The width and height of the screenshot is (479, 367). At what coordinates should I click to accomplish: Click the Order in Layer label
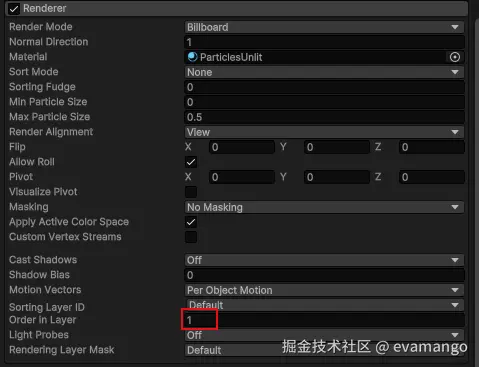click(x=43, y=320)
